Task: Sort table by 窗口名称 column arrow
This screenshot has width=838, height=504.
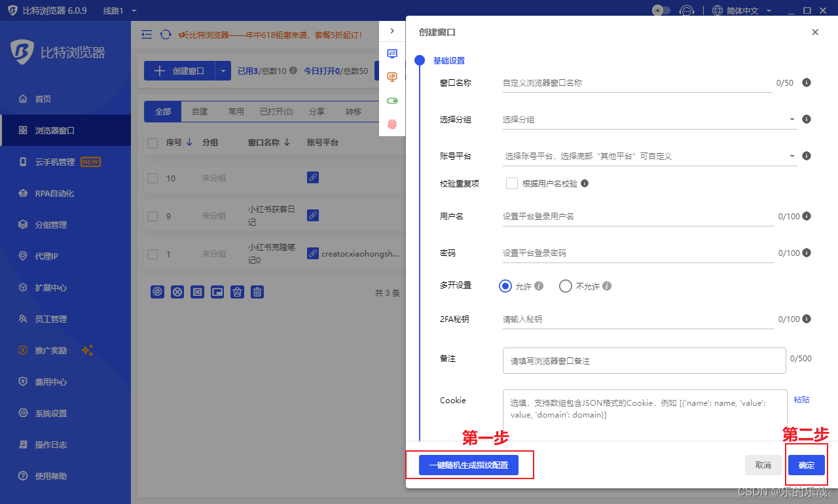Action: (287, 142)
